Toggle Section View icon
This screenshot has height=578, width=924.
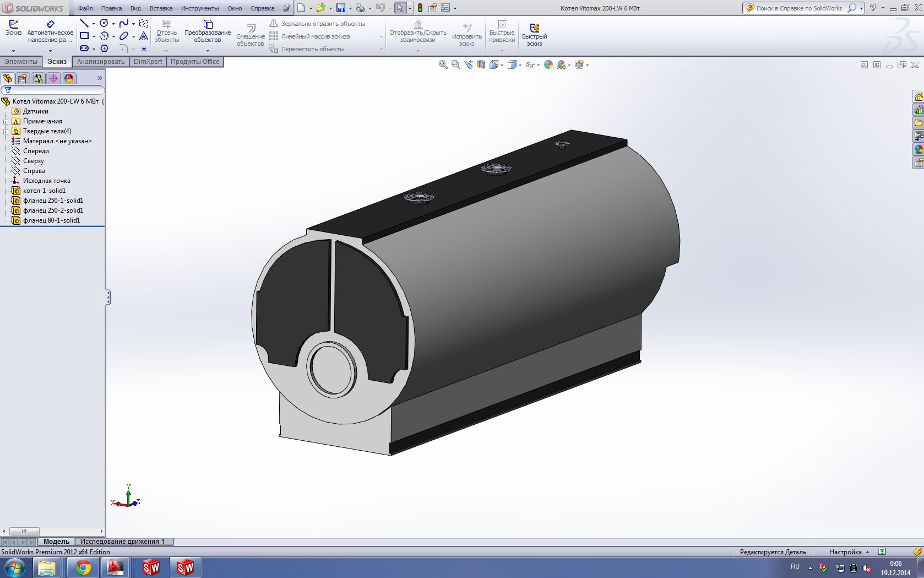coord(481,64)
